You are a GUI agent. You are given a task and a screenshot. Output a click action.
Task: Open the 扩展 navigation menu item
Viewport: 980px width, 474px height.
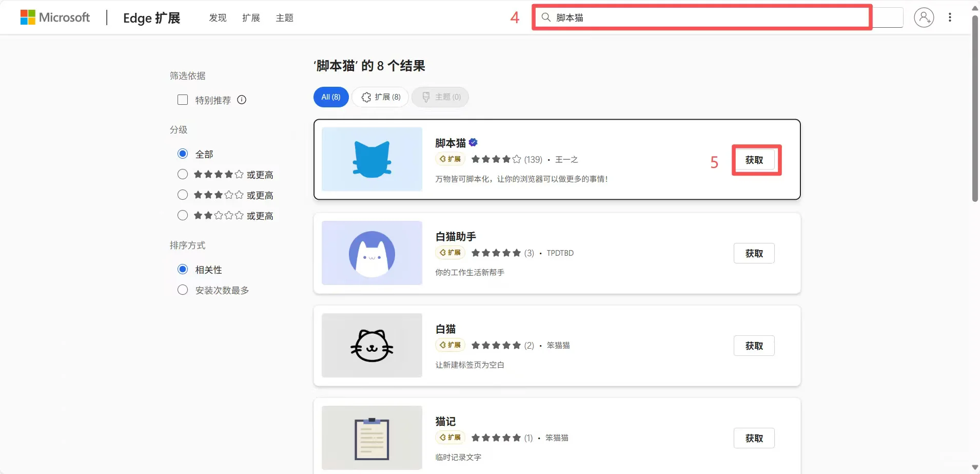click(x=251, y=17)
